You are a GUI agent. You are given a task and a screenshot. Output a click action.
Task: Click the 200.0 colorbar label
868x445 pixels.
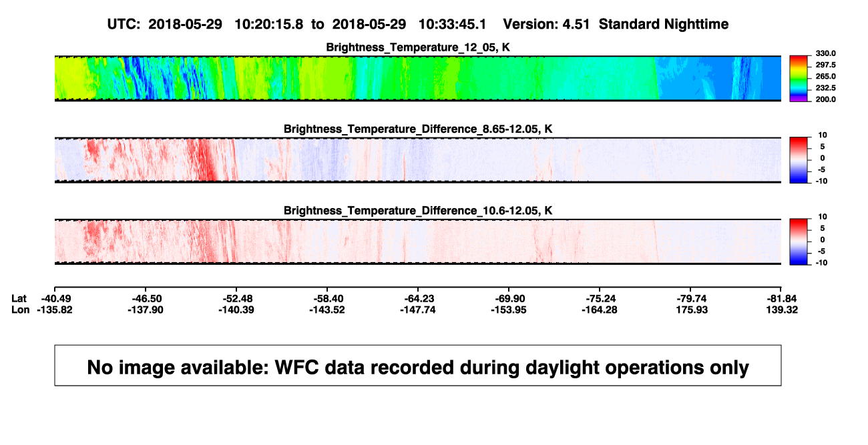(x=825, y=99)
